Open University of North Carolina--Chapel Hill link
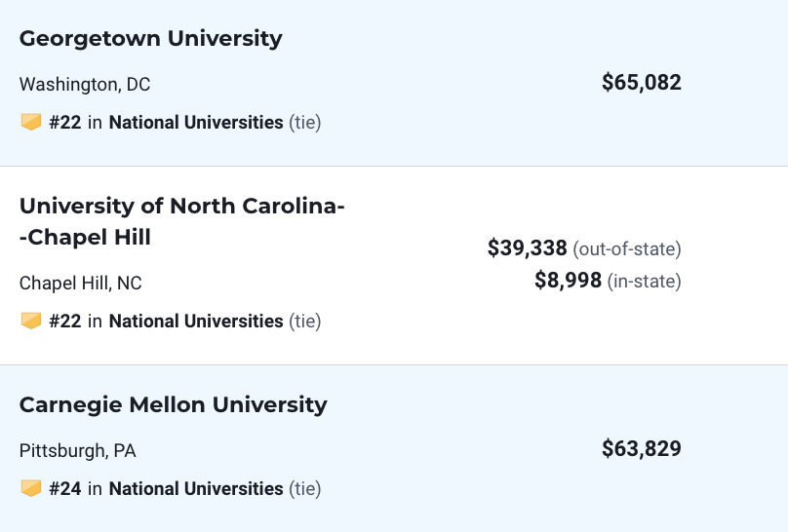Screen dimensions: 788x532 coord(182,221)
